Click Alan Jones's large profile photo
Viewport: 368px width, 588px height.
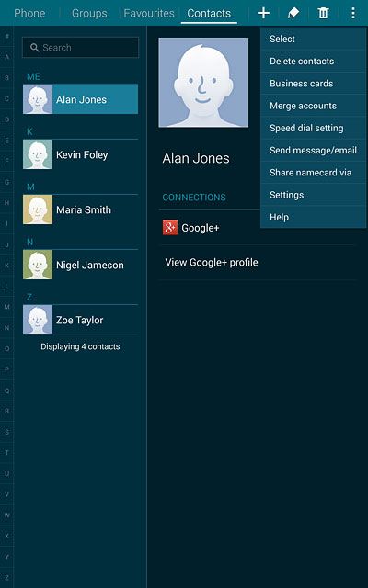[203, 83]
